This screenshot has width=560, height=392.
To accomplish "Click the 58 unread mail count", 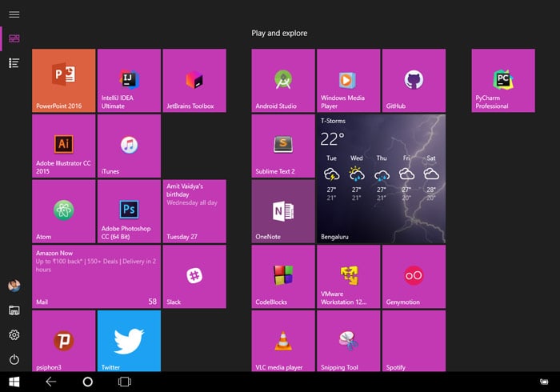I will coord(153,302).
